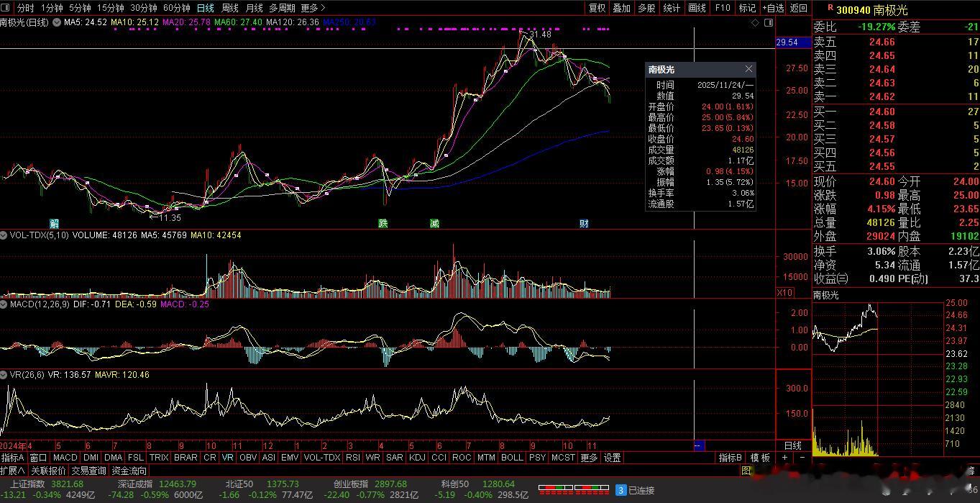Add stock with +自选 button
The width and height of the screenshot is (980, 503).
[x=773, y=8]
